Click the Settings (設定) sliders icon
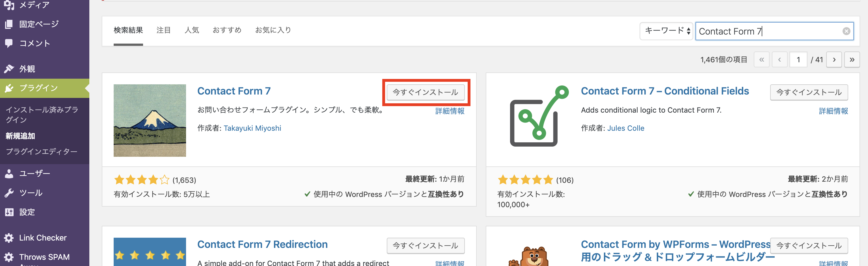868x266 pixels. 9,212
